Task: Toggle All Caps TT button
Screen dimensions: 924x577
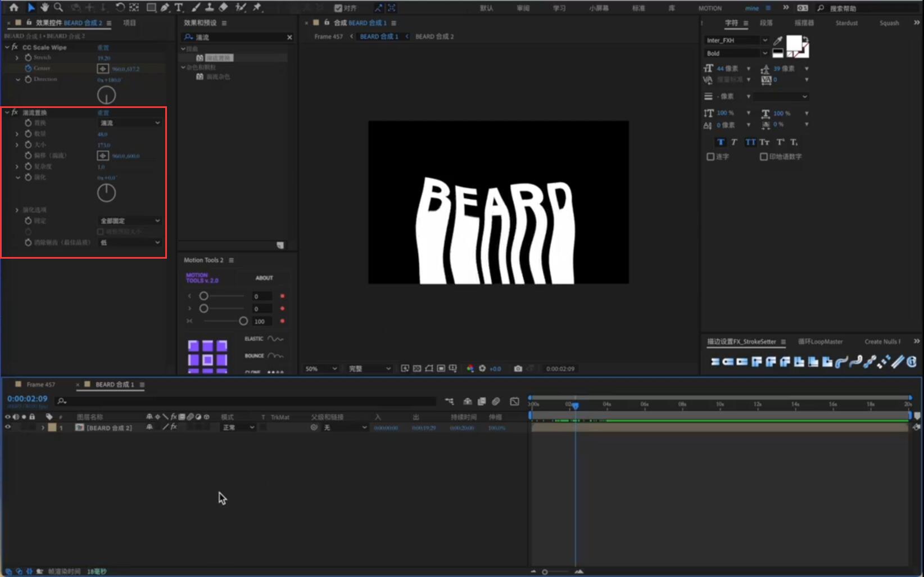Action: coord(750,142)
